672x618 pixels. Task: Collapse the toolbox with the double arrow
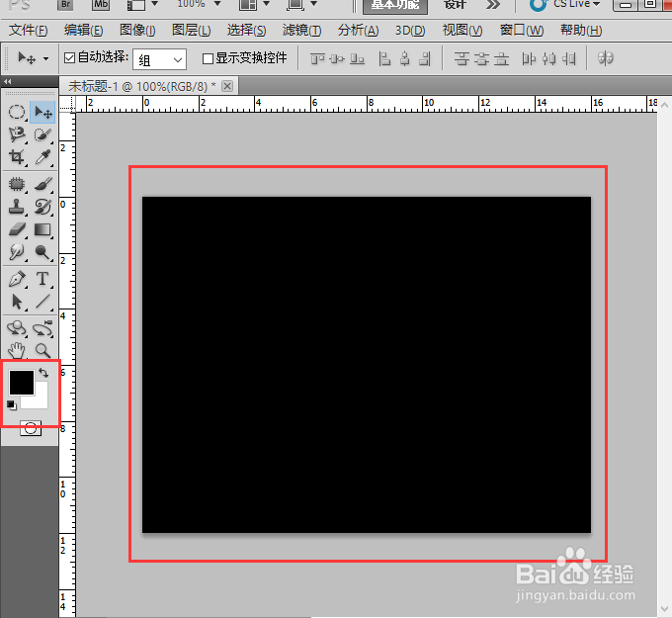click(x=7, y=81)
